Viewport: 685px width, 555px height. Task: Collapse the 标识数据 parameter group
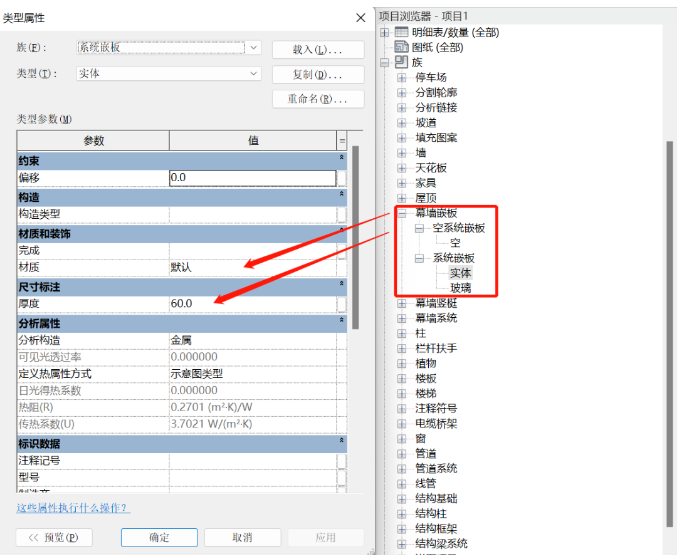point(342,441)
